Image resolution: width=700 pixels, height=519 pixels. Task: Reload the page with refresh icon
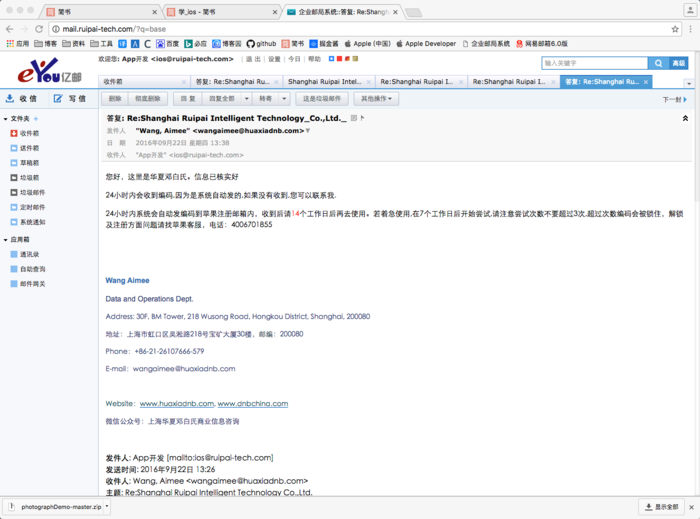(x=39, y=29)
